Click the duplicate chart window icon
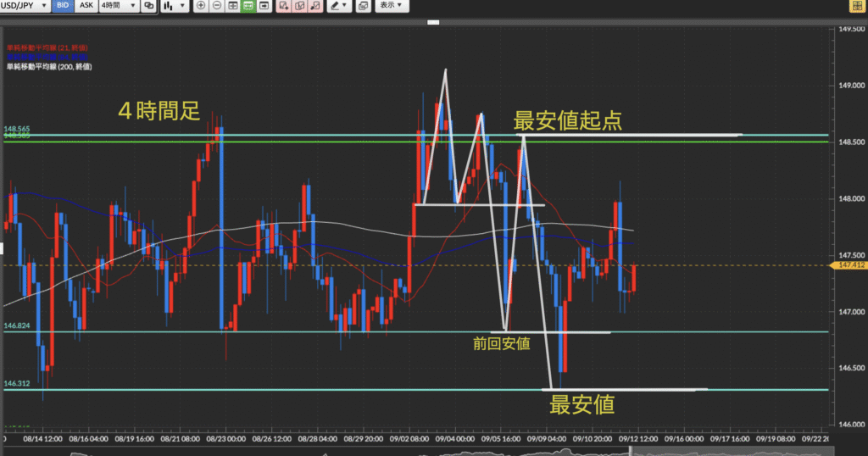The image size is (868, 456). click(149, 6)
